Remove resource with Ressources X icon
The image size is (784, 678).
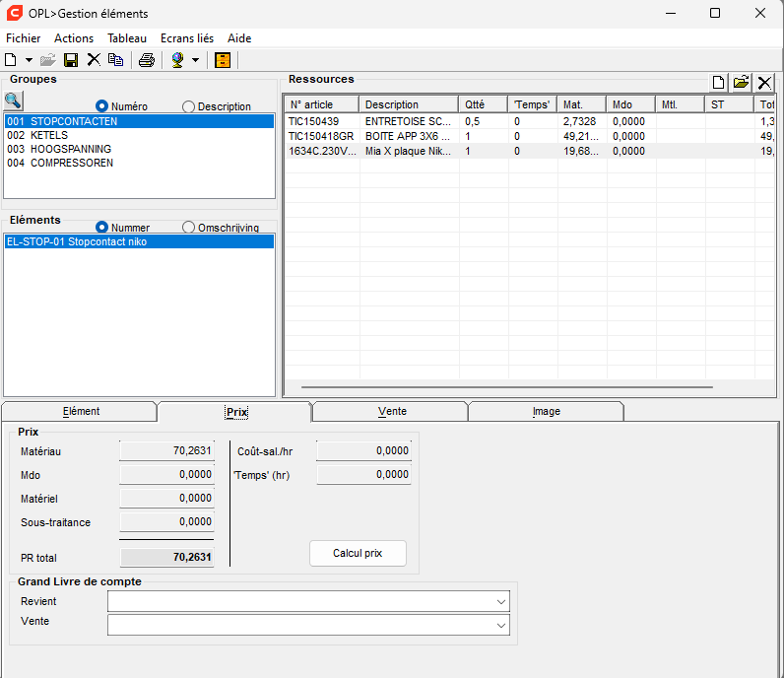point(764,83)
